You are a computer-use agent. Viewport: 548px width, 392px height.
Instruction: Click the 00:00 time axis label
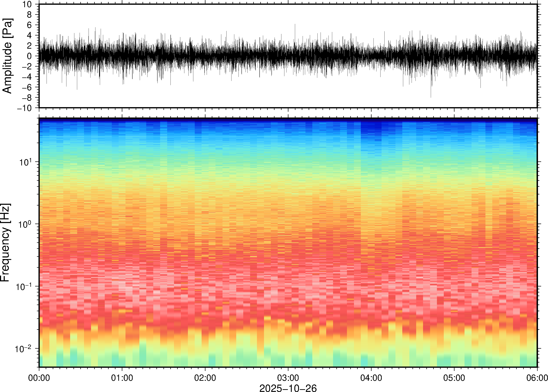39,378
